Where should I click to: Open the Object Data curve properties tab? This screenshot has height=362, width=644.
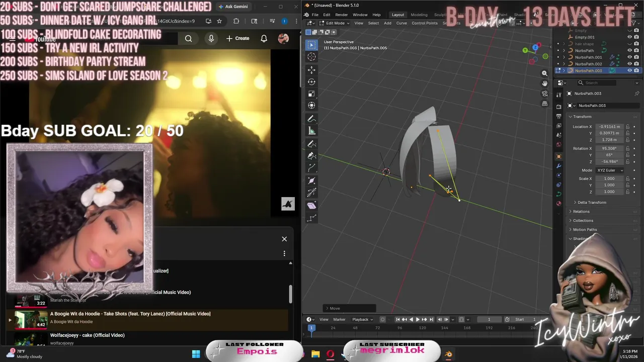[x=558, y=194]
